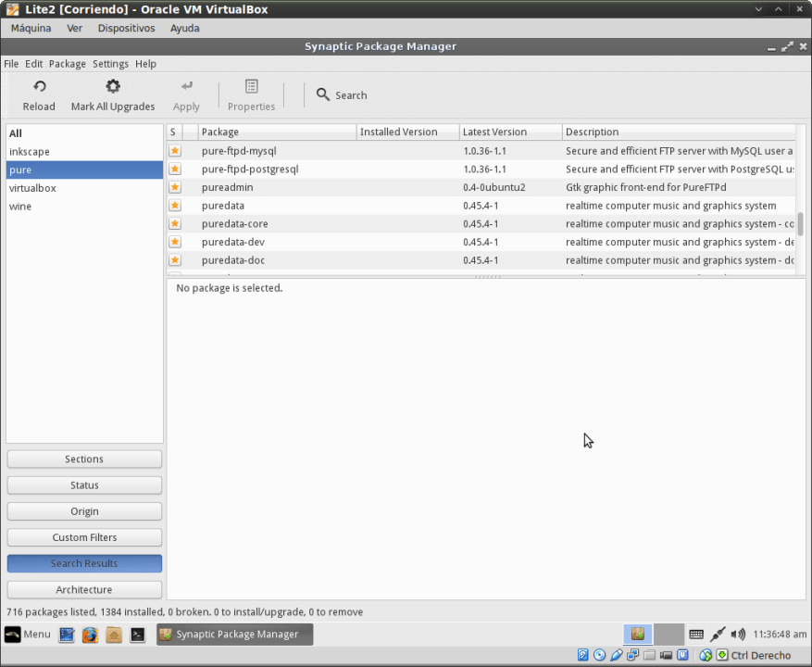
Task: Click the Custom Filters button
Action: click(x=84, y=537)
